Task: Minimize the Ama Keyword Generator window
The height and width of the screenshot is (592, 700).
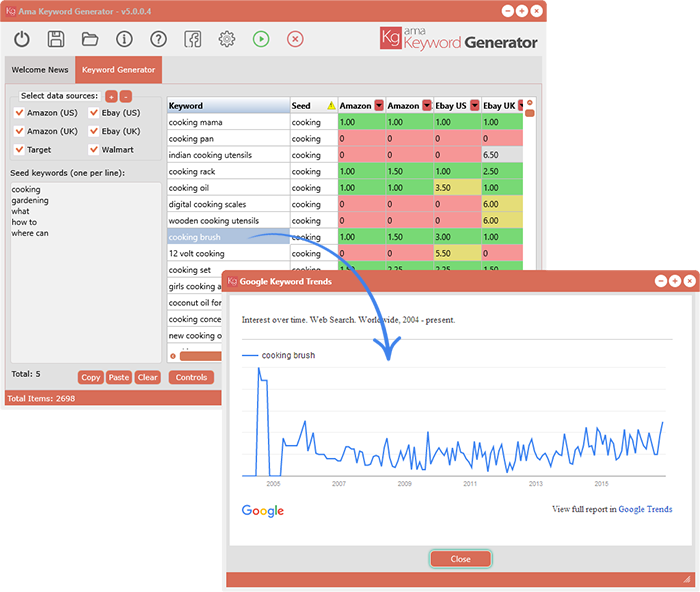Action: pyautogui.click(x=508, y=11)
